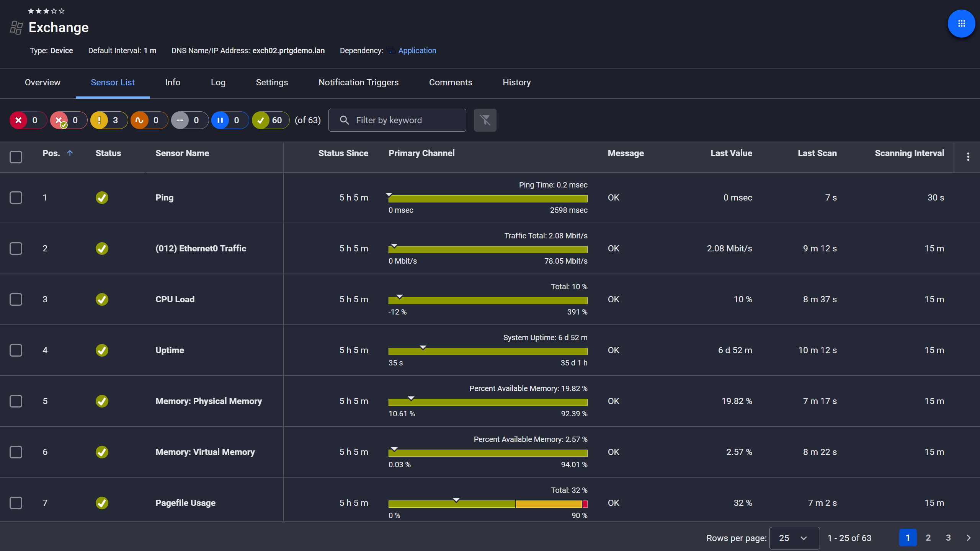Set priority using the star rating

[x=46, y=11]
